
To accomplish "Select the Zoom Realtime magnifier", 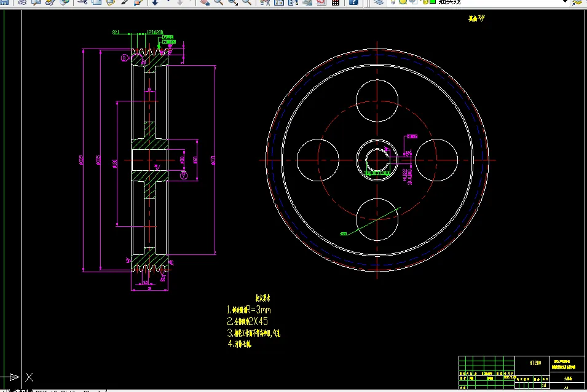I will tap(219, 2).
